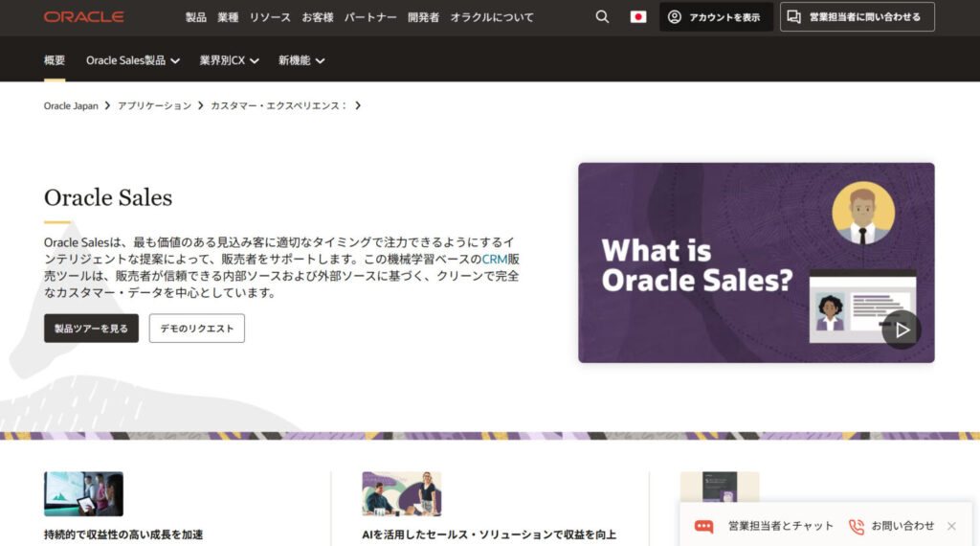Go to アプリケーション breadcrumb
980x546 pixels.
pos(154,105)
